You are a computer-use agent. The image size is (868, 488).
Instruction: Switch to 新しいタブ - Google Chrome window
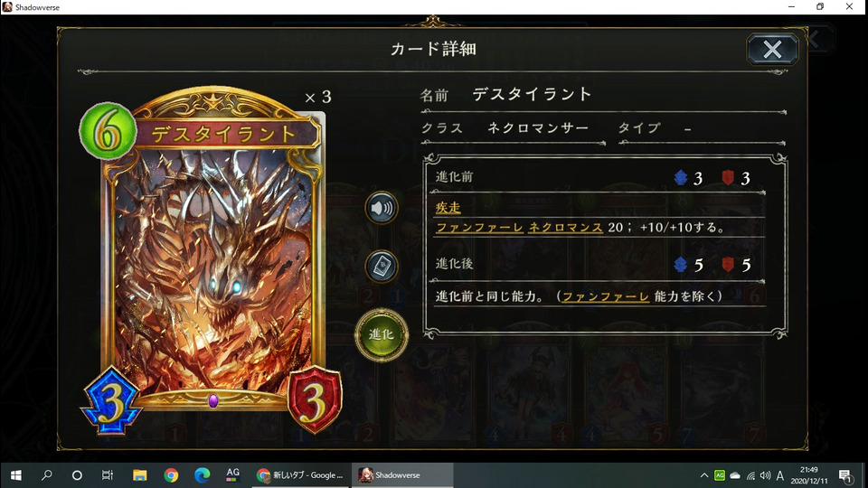pos(300,475)
